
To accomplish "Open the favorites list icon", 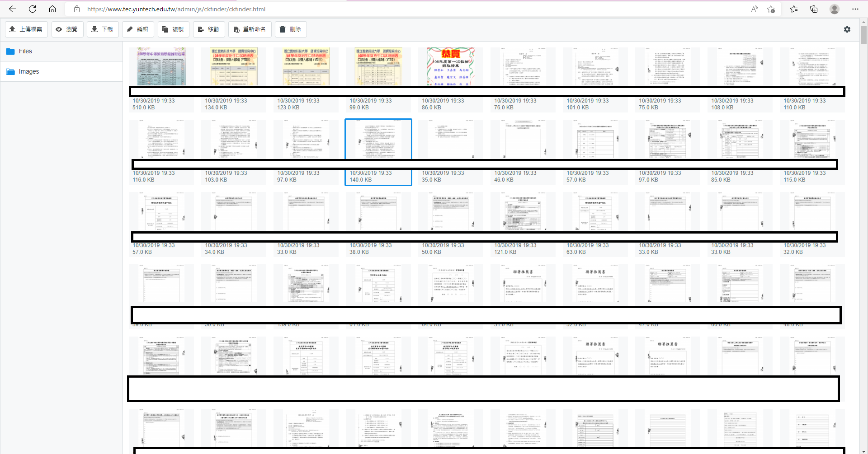I will pyautogui.click(x=794, y=9).
